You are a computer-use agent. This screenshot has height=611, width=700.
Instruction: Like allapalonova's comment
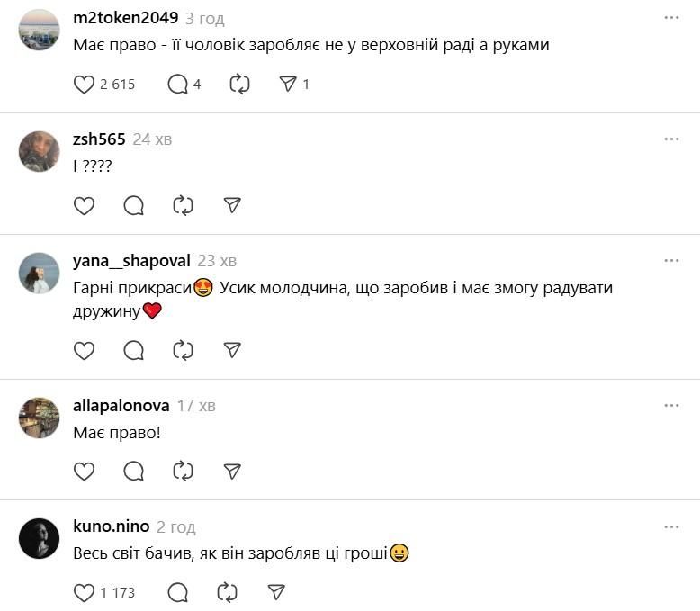[x=84, y=472]
